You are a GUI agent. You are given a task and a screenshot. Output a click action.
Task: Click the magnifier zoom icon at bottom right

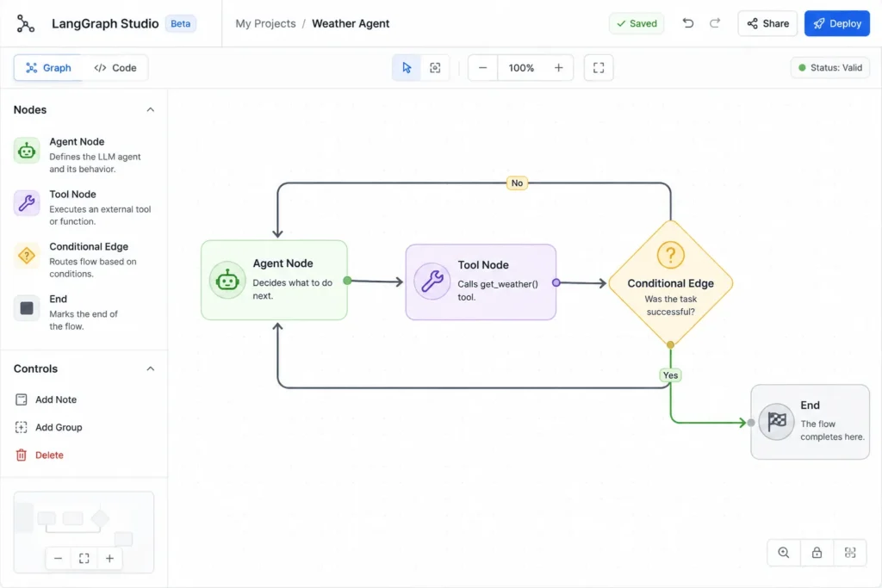click(784, 553)
